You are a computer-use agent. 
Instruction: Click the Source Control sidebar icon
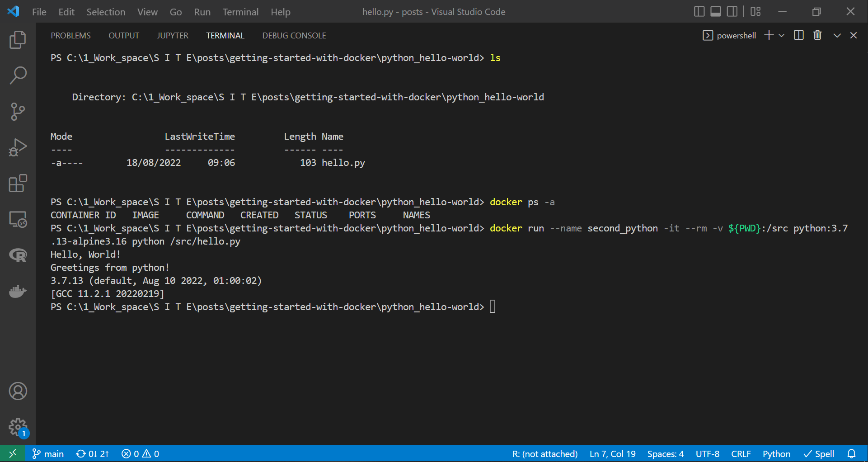coord(18,111)
